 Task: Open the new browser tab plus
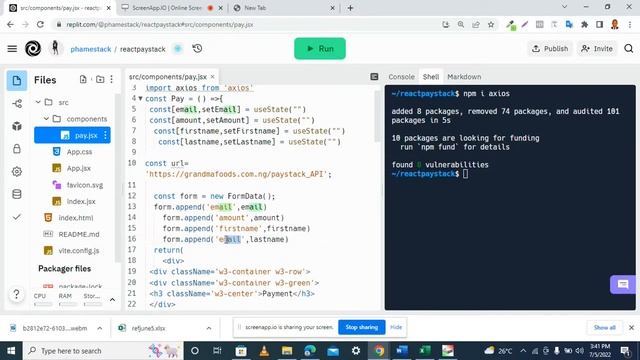pos(350,8)
